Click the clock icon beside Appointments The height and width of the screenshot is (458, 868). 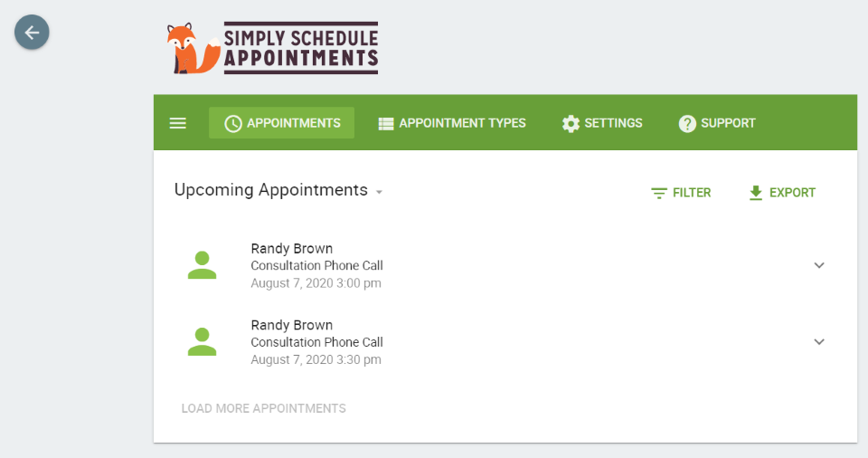pos(233,123)
